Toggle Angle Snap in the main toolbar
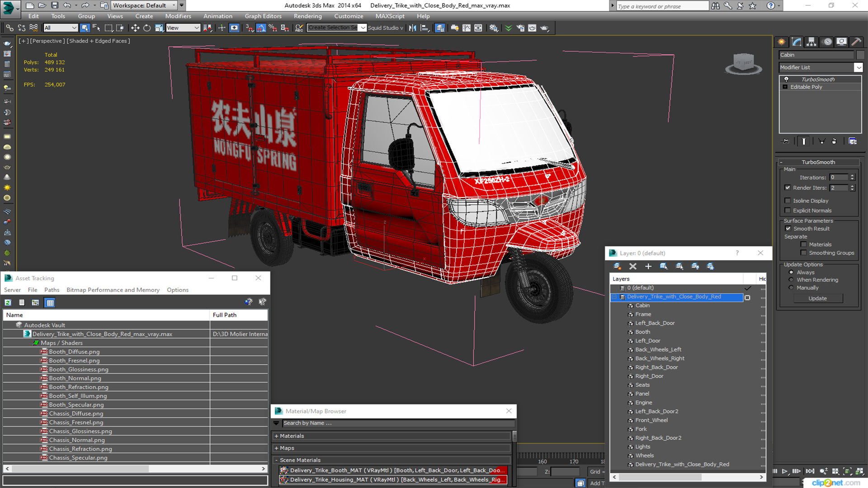868x488 pixels. 261,28
